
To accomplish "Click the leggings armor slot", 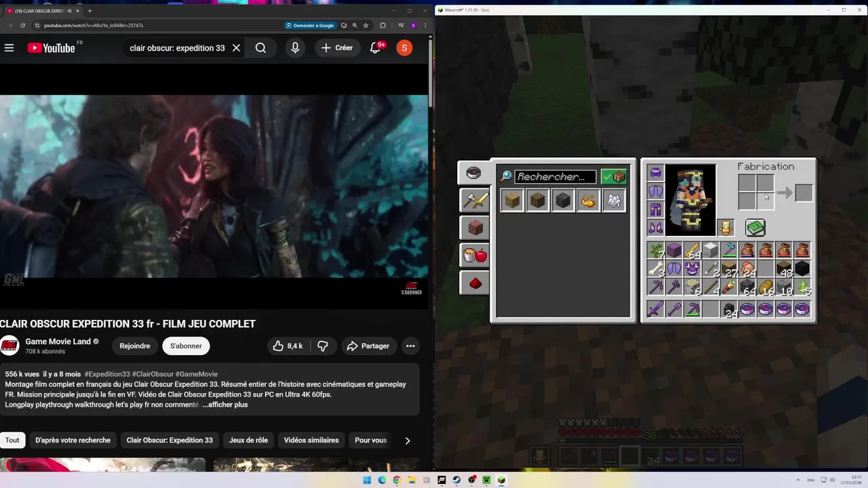I will click(x=655, y=209).
